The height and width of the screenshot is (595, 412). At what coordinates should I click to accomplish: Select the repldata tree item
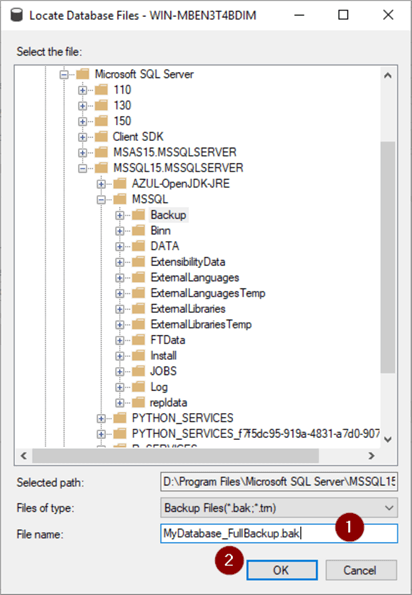pyautogui.click(x=169, y=403)
